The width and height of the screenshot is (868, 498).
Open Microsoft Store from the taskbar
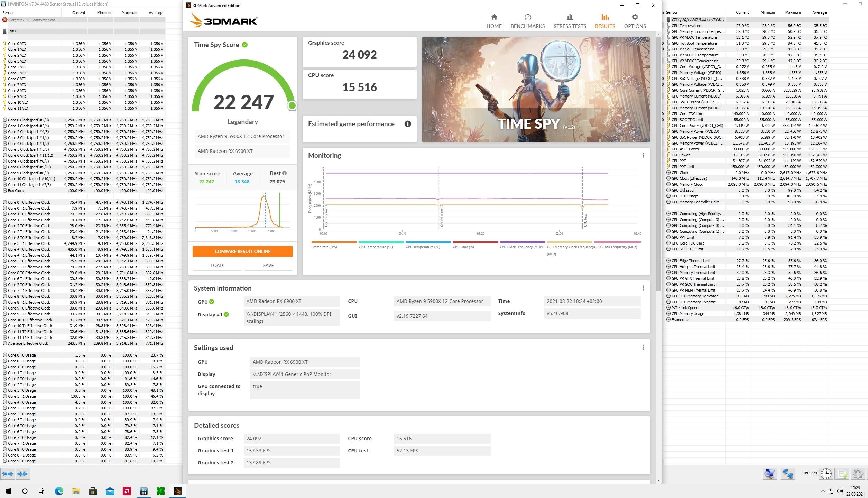[x=93, y=491]
